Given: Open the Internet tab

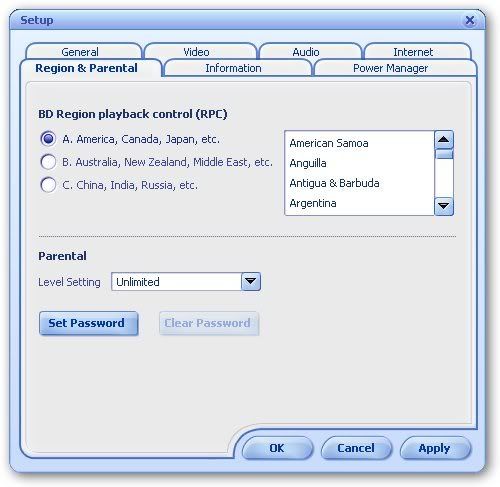Looking at the screenshot, I should (413, 52).
